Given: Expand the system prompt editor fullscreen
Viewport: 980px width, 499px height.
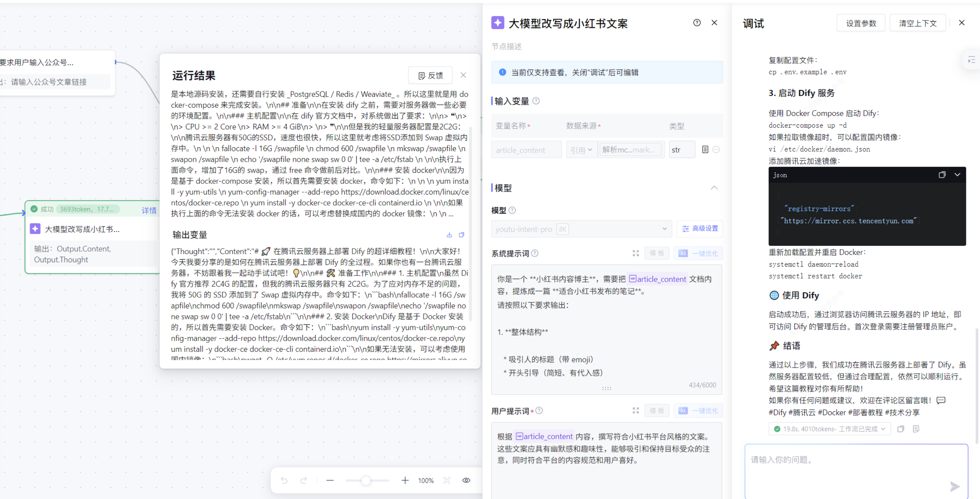Looking at the screenshot, I should click(x=635, y=253).
